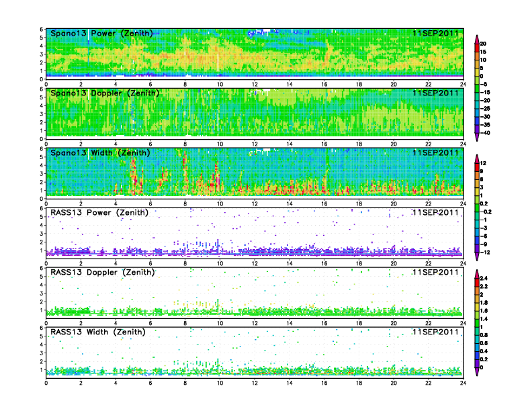This screenshot has width=532, height=411.
Task: Click the hour 20 tick under RASS13 Power panel
Action: (394, 263)
